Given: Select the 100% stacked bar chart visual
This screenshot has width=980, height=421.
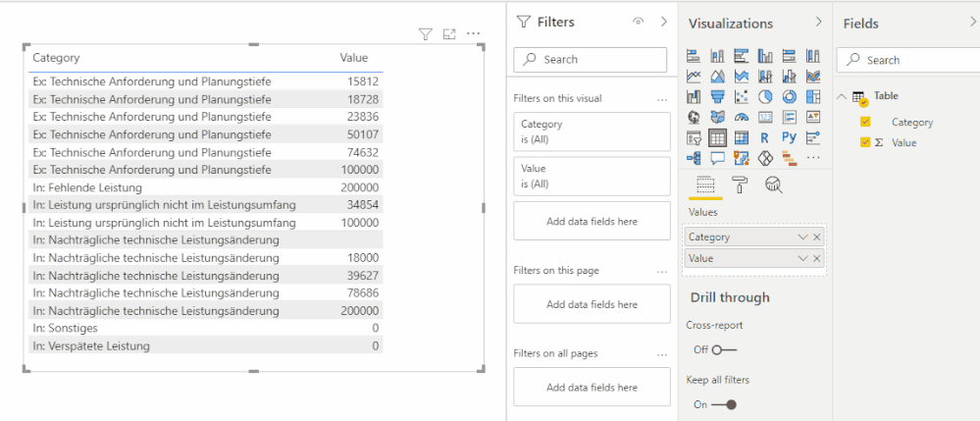Looking at the screenshot, I should tap(790, 56).
